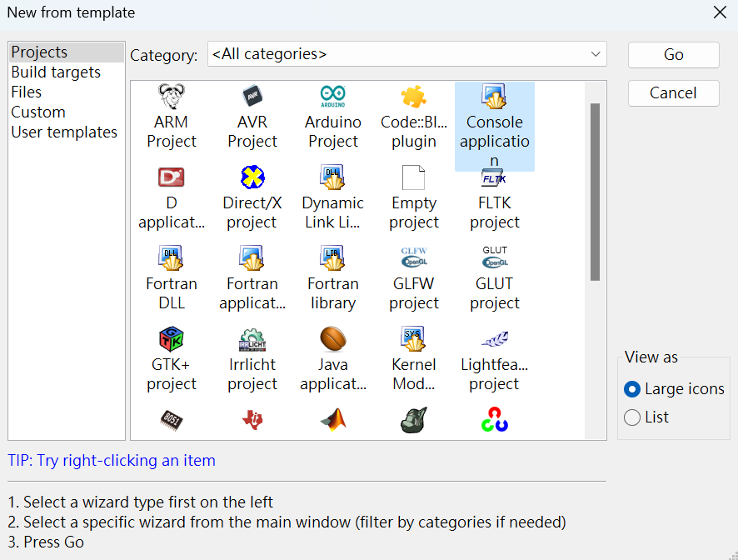Select the Console application template
Viewport: 738px width, 560px height.
click(494, 126)
